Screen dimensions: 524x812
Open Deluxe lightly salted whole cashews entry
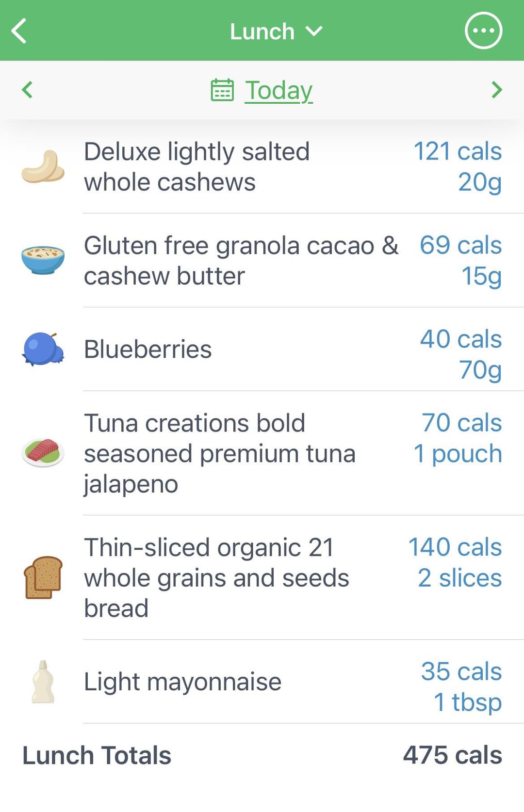click(x=262, y=167)
